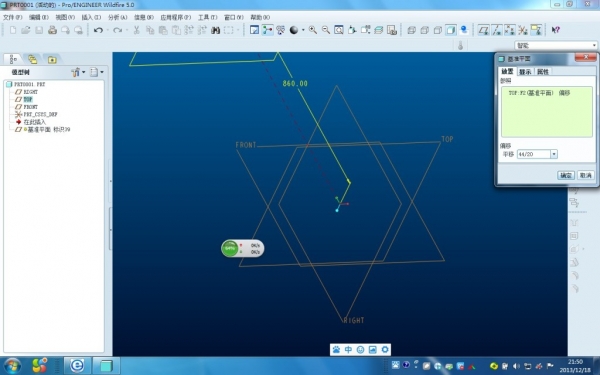
Task: Toggle the spin center icon
Action: click(267, 30)
